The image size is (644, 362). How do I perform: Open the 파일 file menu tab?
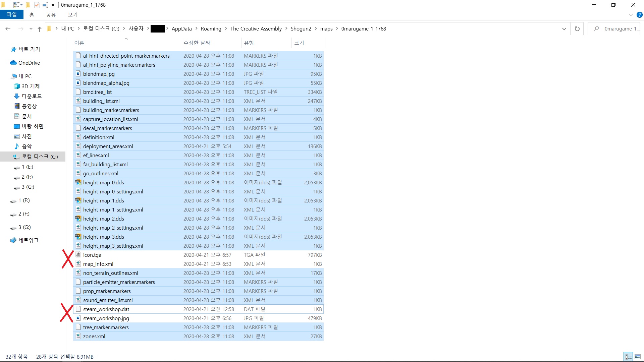tap(12, 14)
